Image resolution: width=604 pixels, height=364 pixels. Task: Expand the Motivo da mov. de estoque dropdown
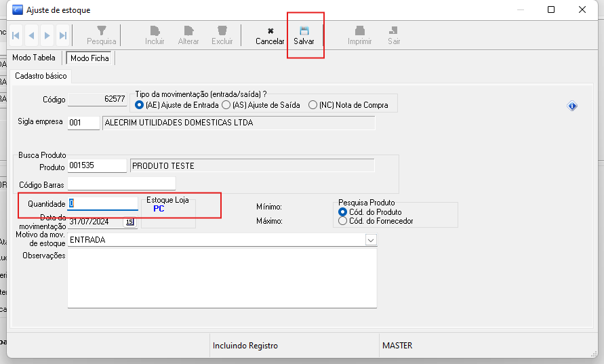370,239
